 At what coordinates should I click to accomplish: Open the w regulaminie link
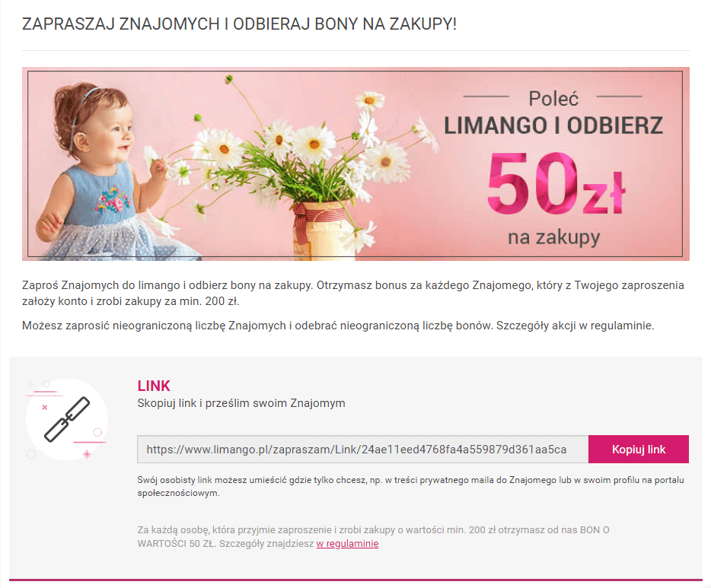tap(347, 544)
